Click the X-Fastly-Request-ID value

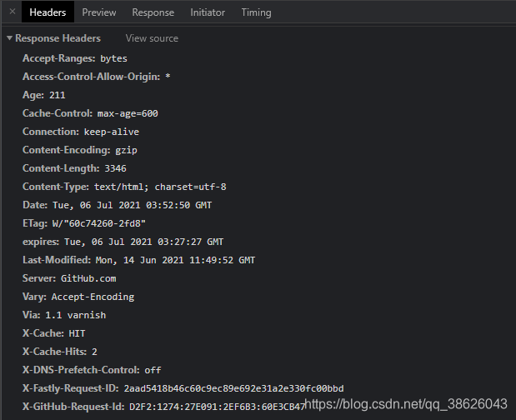(x=233, y=389)
